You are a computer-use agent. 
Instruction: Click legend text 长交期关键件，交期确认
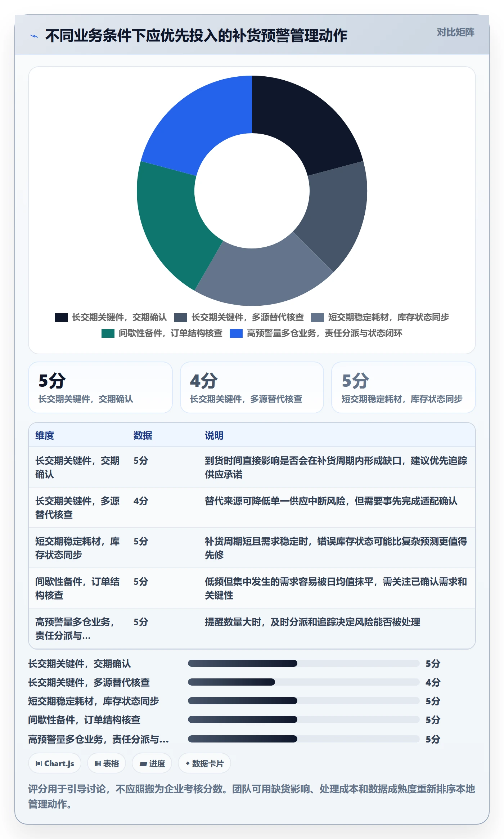[120, 317]
